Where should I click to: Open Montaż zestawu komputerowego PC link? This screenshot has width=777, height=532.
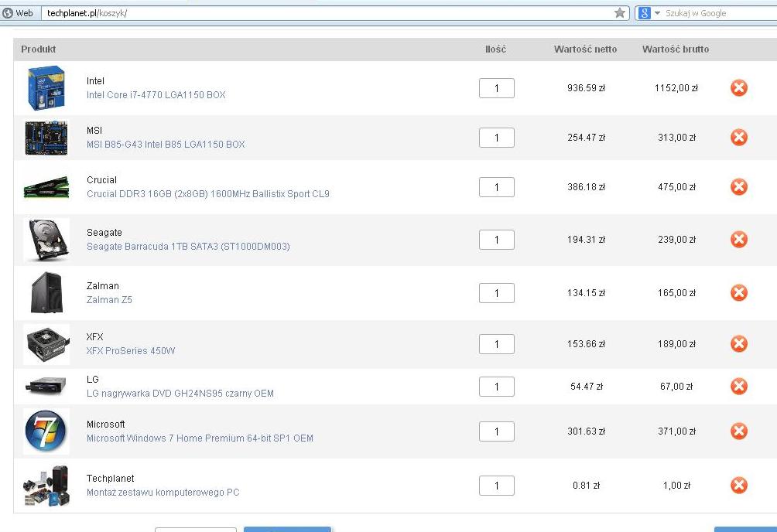(163, 493)
